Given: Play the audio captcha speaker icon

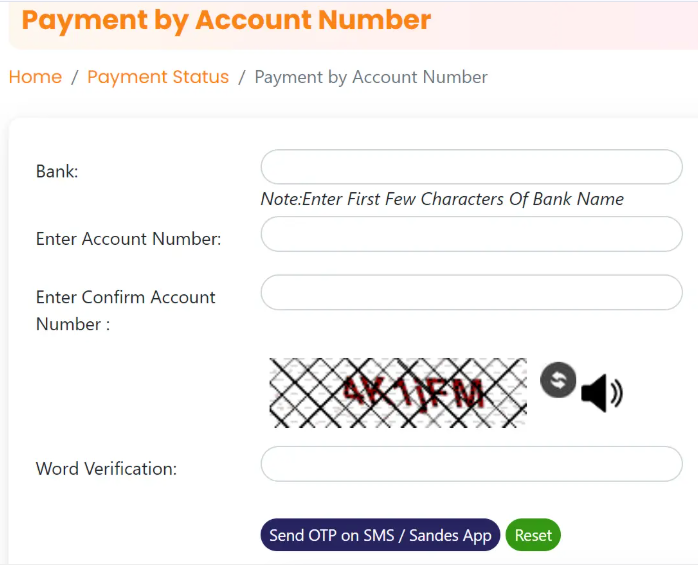Looking at the screenshot, I should pos(600,393).
